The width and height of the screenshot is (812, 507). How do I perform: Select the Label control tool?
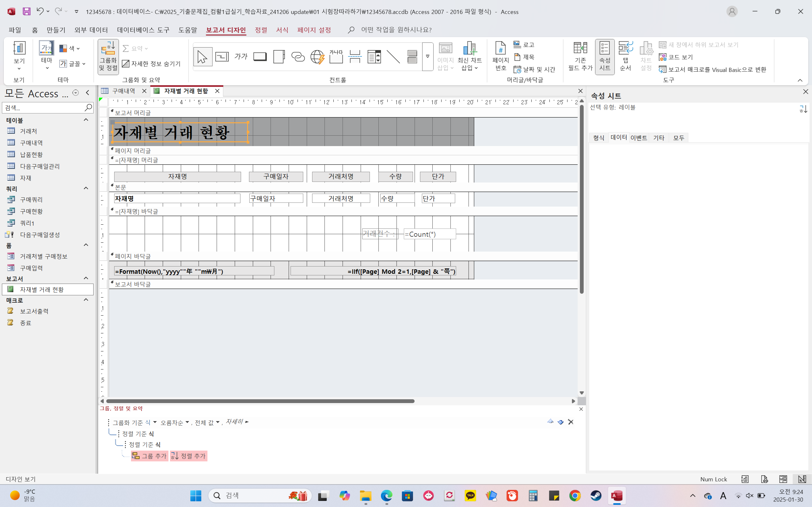point(241,57)
